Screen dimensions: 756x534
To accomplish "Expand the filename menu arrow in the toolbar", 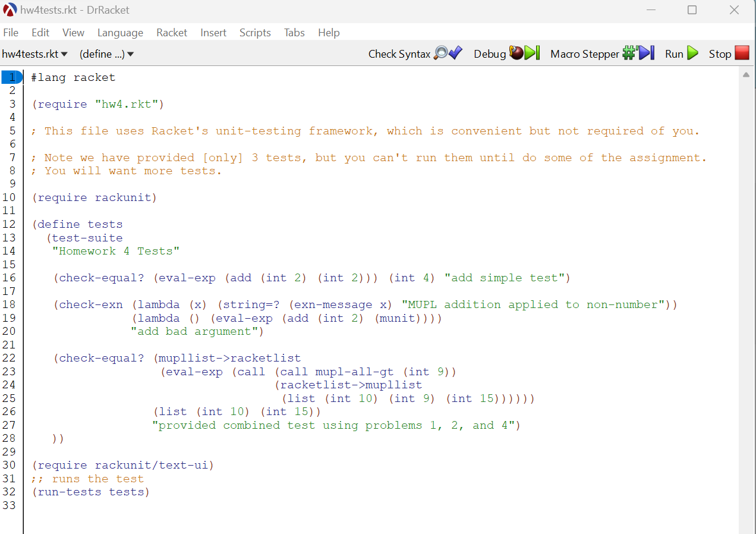I will pyautogui.click(x=65, y=54).
